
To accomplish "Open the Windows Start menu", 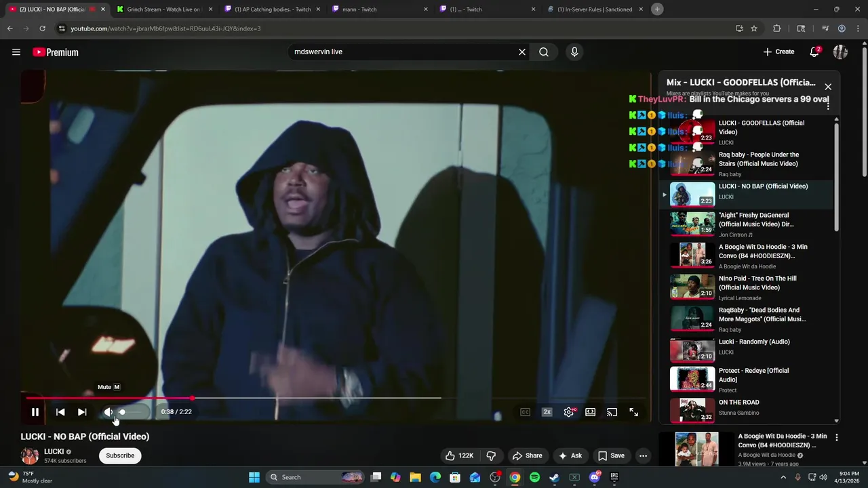I will point(254,477).
